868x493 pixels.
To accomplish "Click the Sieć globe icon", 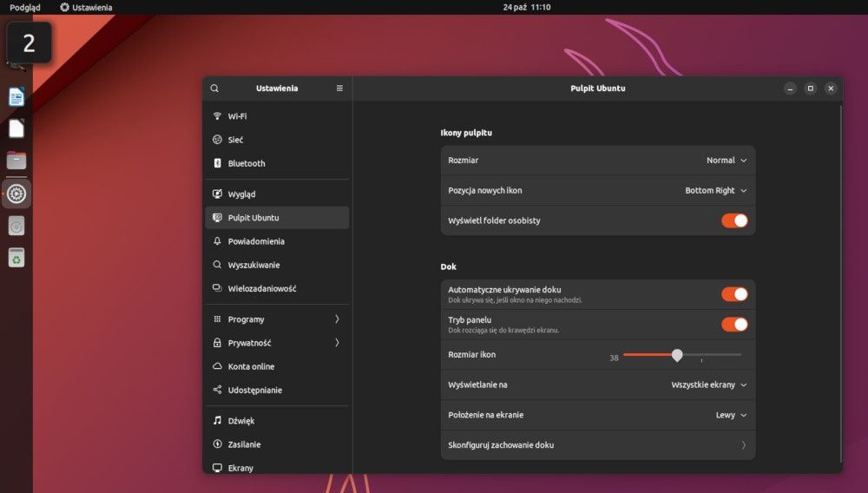I will [x=217, y=140].
